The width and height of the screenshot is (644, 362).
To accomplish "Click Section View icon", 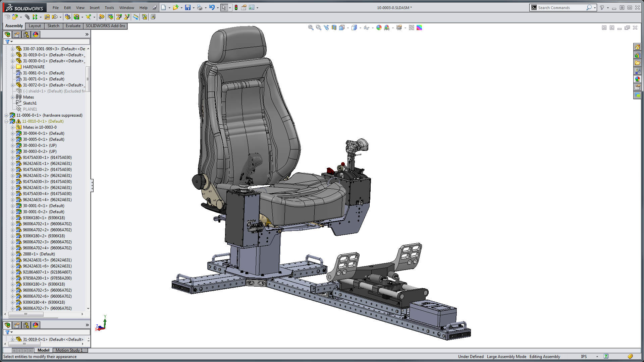I will pos(334,27).
